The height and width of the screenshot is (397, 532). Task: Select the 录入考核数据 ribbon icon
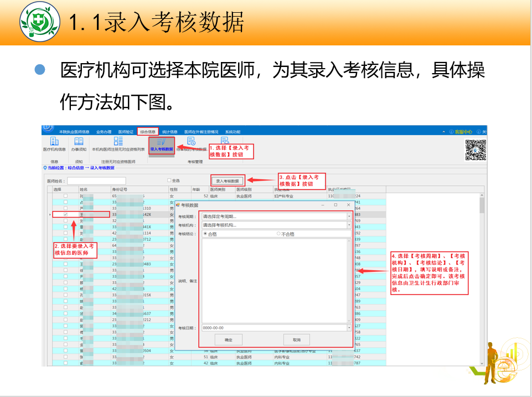(x=161, y=142)
